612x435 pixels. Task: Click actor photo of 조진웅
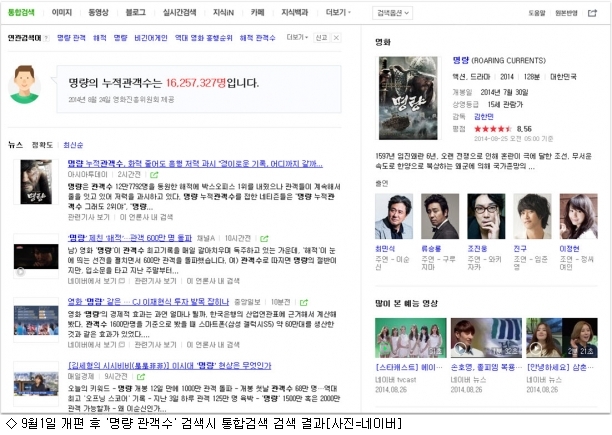(486, 216)
